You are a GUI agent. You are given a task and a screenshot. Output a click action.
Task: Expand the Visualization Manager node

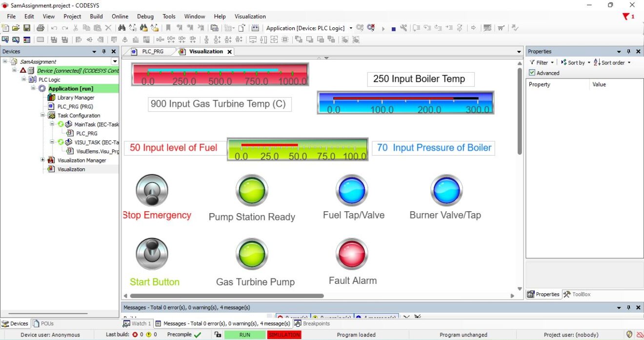[42, 160]
